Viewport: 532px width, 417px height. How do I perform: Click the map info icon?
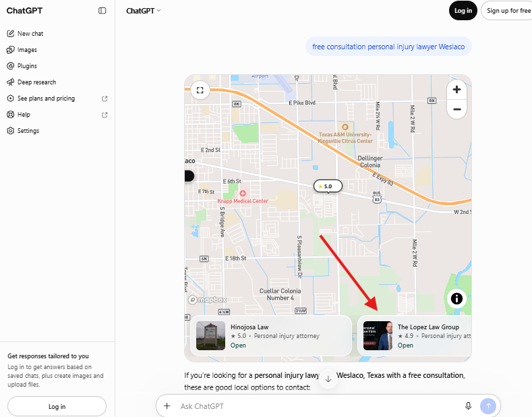(x=456, y=298)
